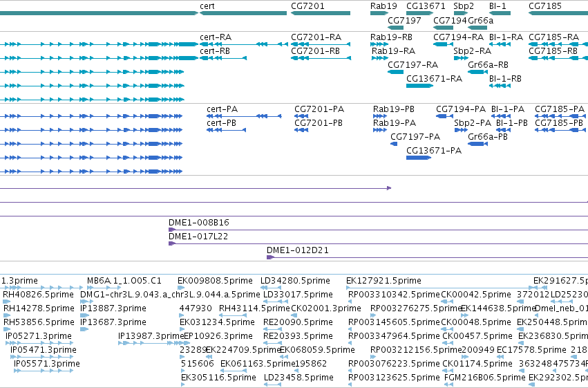Viewport: 588px width, 388px height.
Task: Choose EST label LD33017.5prime
Action: 298,295
